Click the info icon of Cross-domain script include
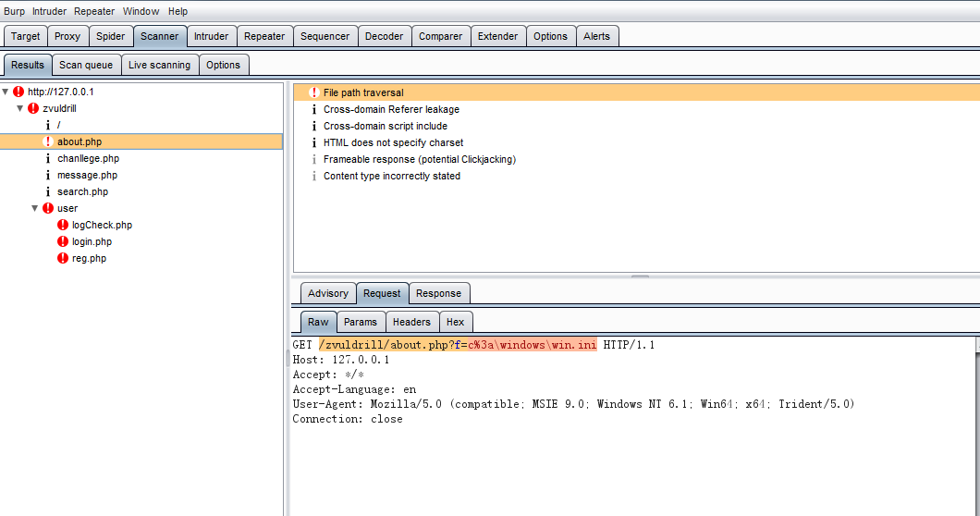The image size is (980, 516). point(314,126)
